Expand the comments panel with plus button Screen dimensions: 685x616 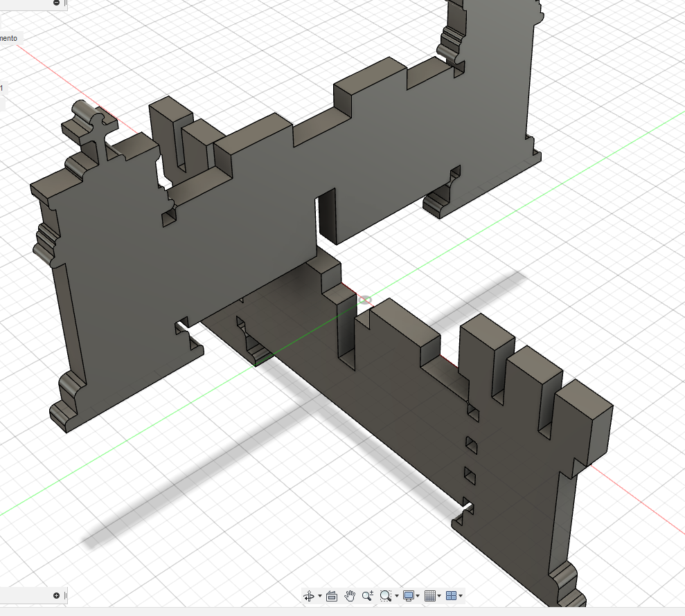[x=56, y=595]
